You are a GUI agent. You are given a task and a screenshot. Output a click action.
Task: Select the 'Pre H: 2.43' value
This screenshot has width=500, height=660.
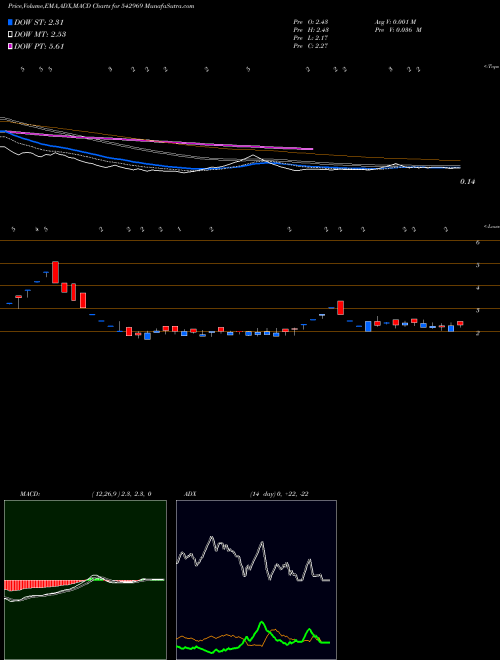(311, 30)
